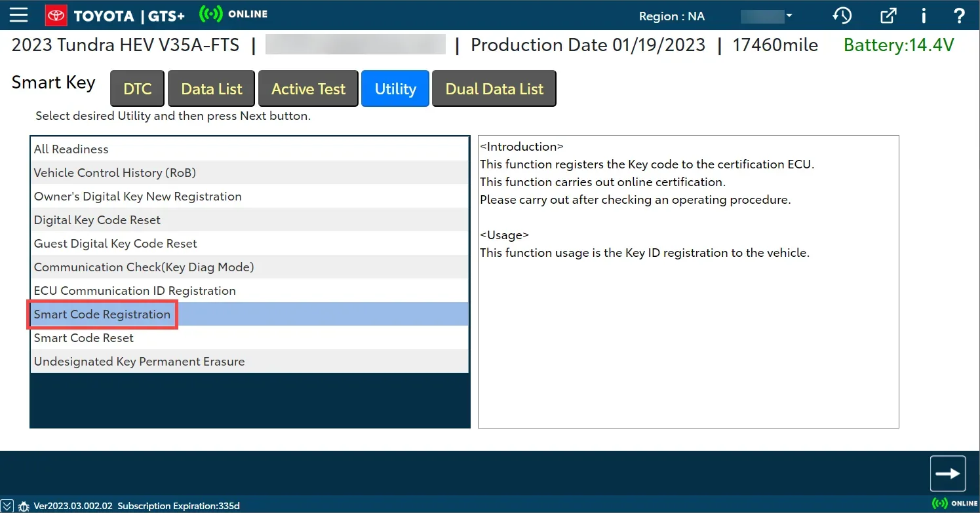Click the Next arrow button
Image resolution: width=980 pixels, height=513 pixels.
948,473
